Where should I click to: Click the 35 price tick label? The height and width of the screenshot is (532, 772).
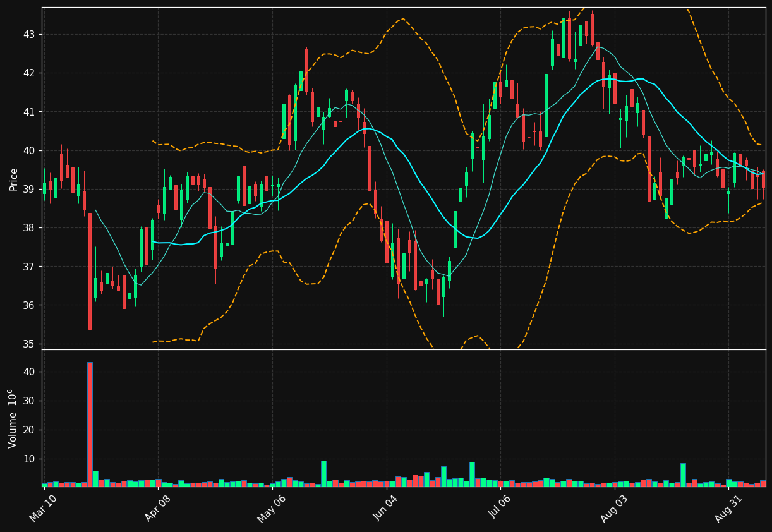click(30, 344)
